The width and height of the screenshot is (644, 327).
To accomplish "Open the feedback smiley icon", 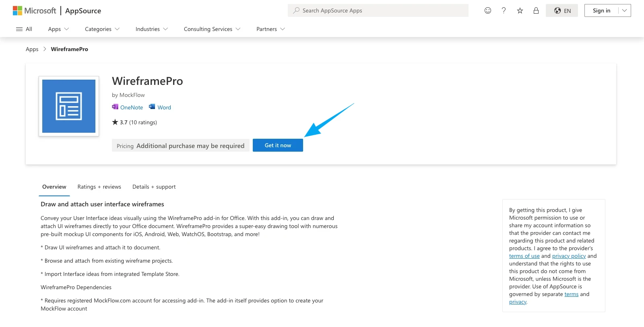I will tap(488, 10).
